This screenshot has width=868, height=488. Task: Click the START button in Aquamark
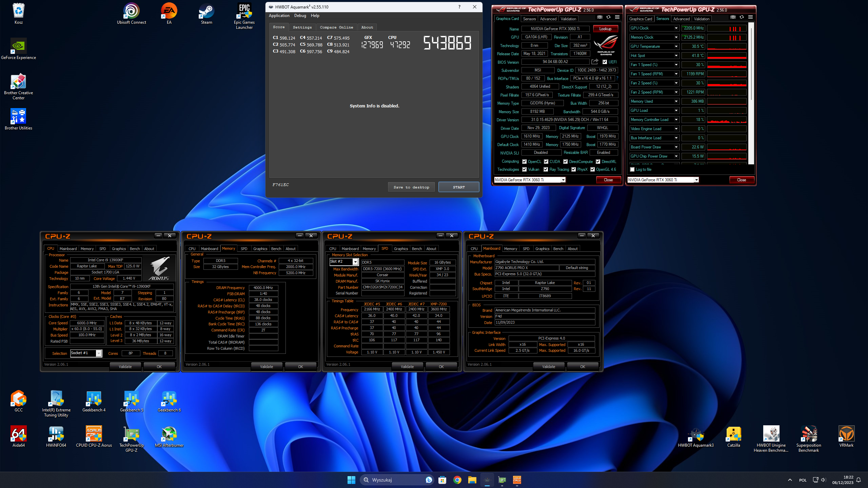click(459, 187)
